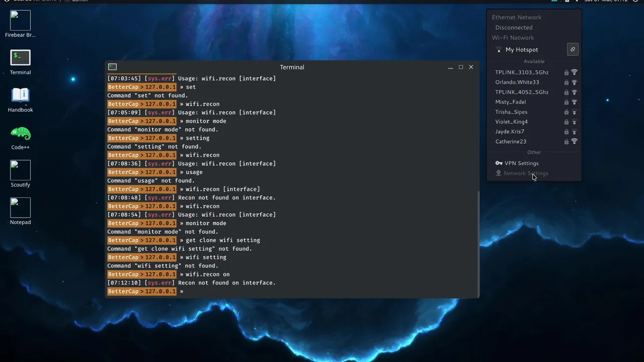Click the signal icon for TPLINK_3103_5Ghz
This screenshot has width=644, height=362.
(x=574, y=72)
